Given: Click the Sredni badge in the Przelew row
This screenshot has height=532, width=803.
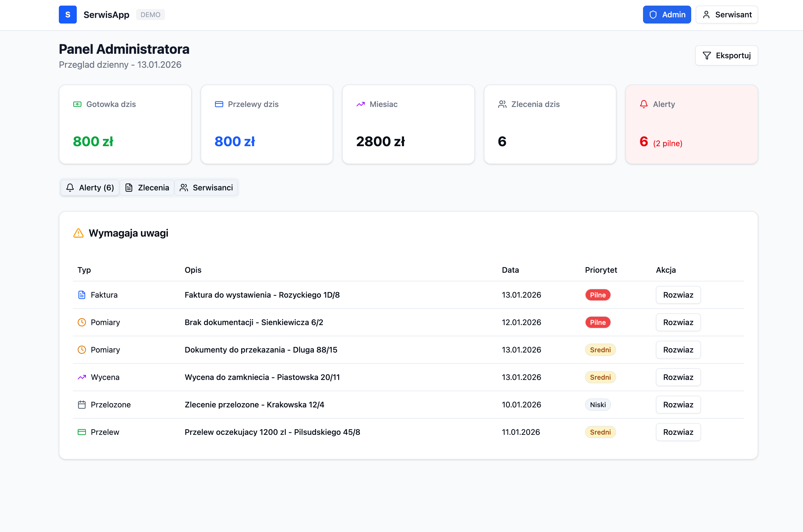Looking at the screenshot, I should [x=600, y=432].
